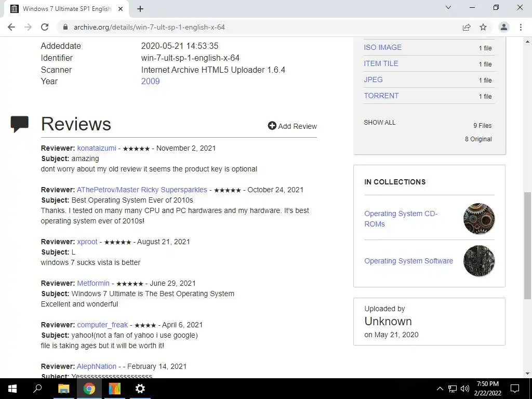The image size is (532, 399).
Task: Open Operating System CD-ROMs collection link
Action: (401, 219)
